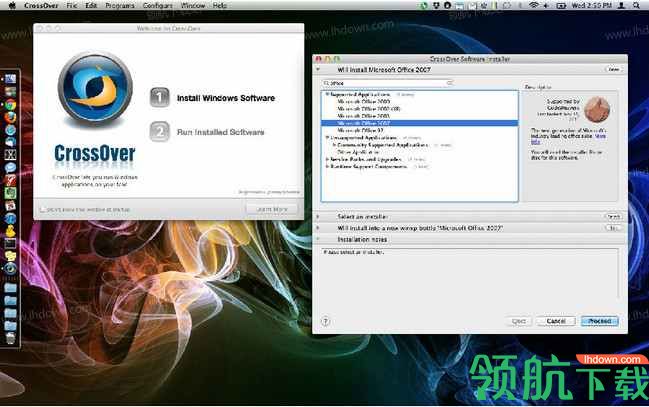Open Finder at top of the dock
This screenshot has height=407, width=649.
coord(10,79)
